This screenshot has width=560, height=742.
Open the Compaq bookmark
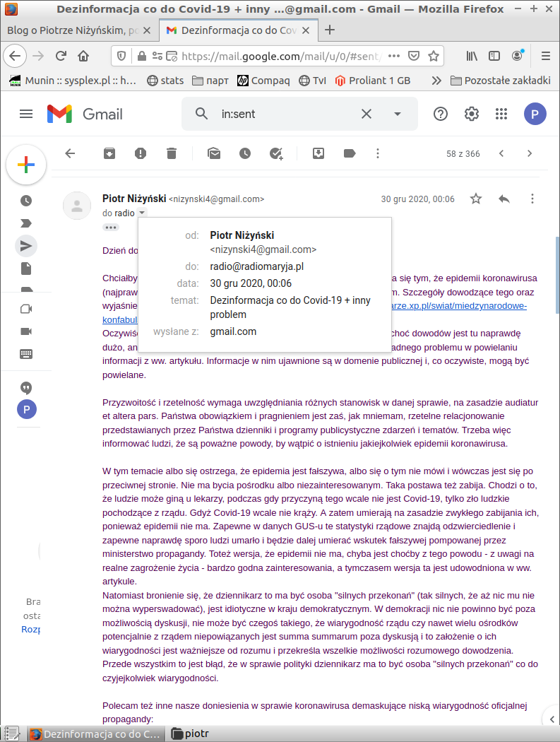(x=263, y=81)
